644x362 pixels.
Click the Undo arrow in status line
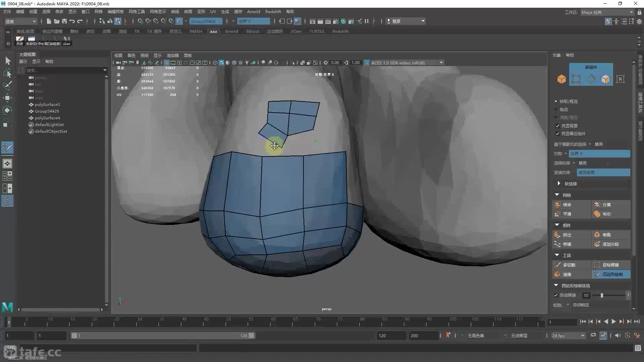coord(72,21)
